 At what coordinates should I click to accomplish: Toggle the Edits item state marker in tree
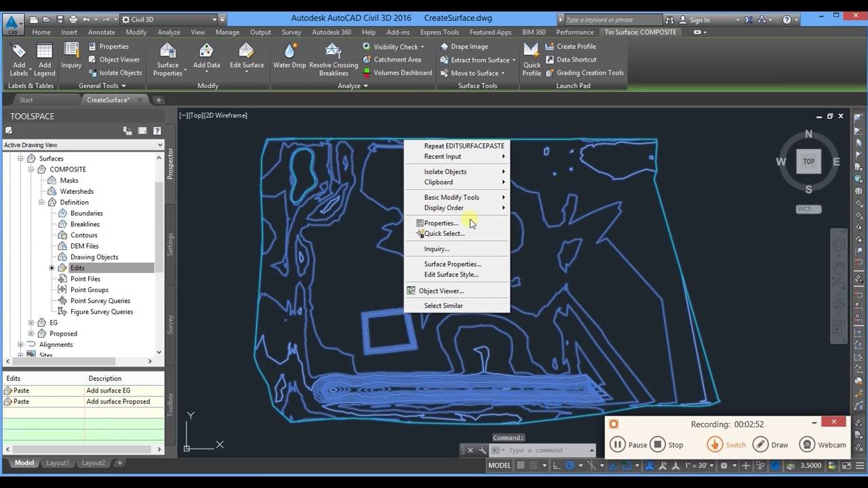click(x=52, y=268)
